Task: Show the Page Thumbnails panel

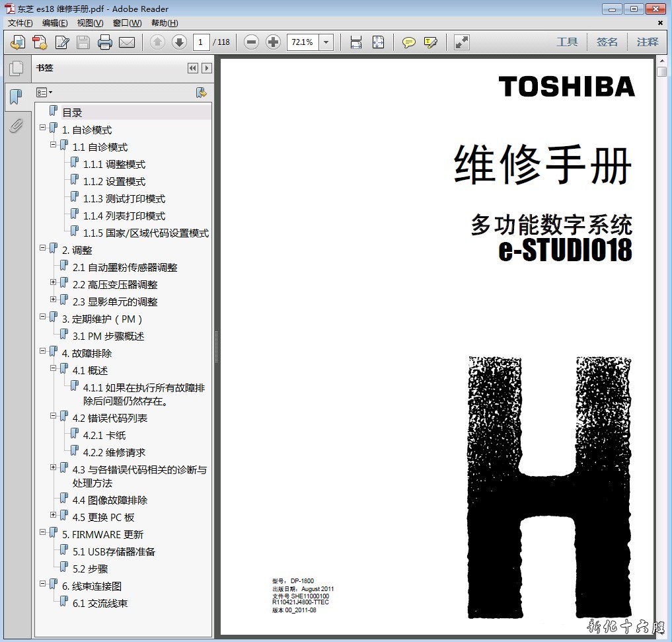Action: (x=16, y=68)
